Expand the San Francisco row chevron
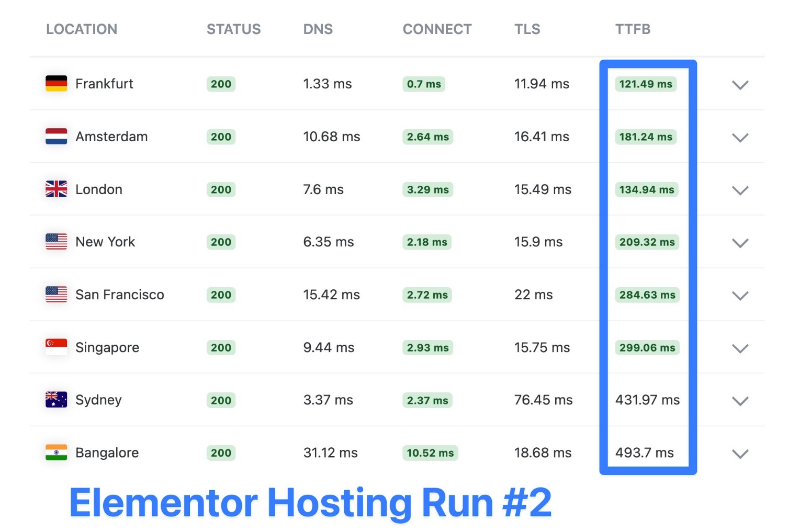 [x=740, y=296]
